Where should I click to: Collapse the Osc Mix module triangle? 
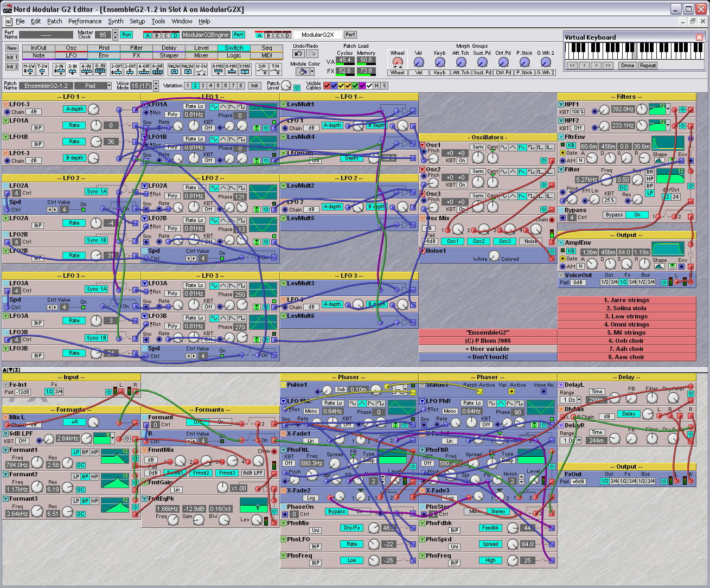pos(423,218)
